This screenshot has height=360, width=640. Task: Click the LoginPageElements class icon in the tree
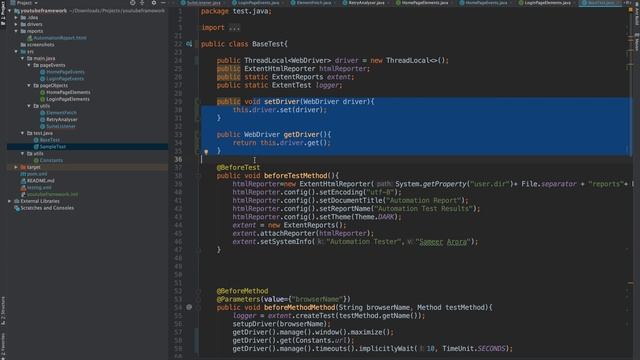(x=42, y=99)
